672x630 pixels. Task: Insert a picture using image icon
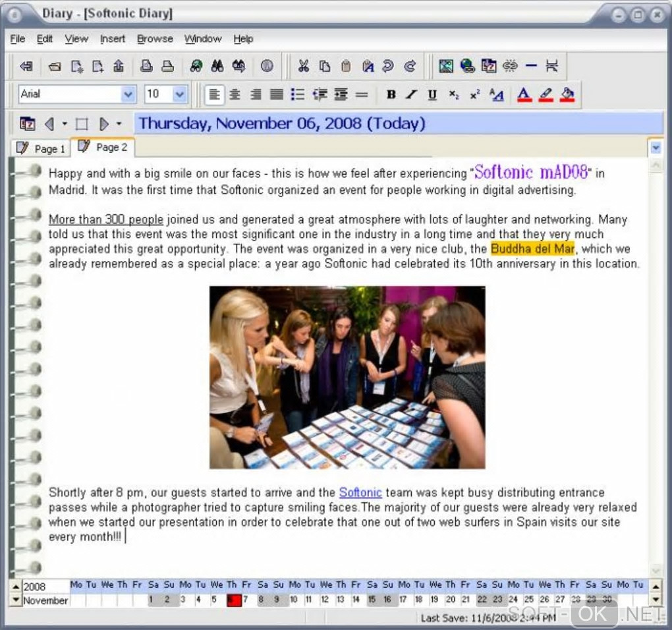[x=446, y=66]
